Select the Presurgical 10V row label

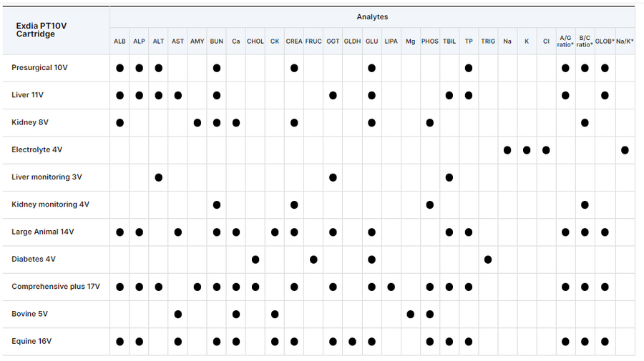39,68
